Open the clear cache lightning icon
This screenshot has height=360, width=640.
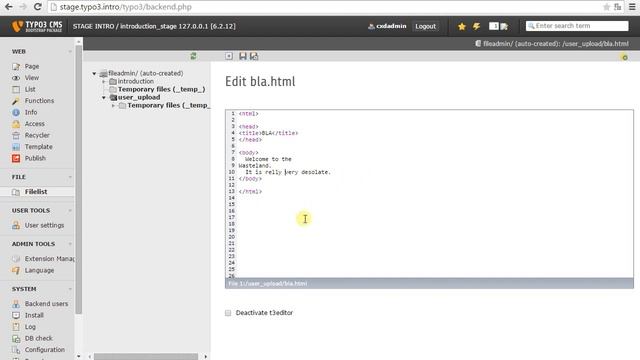476,26
